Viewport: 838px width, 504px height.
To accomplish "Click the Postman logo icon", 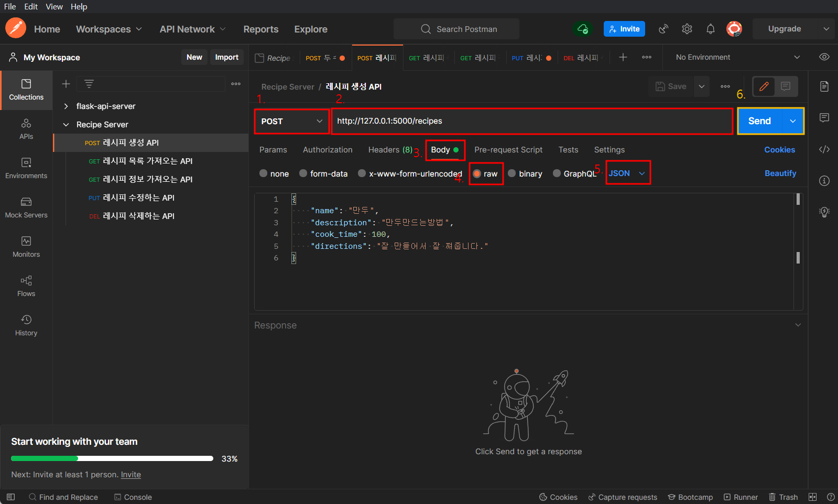I will tap(16, 28).
